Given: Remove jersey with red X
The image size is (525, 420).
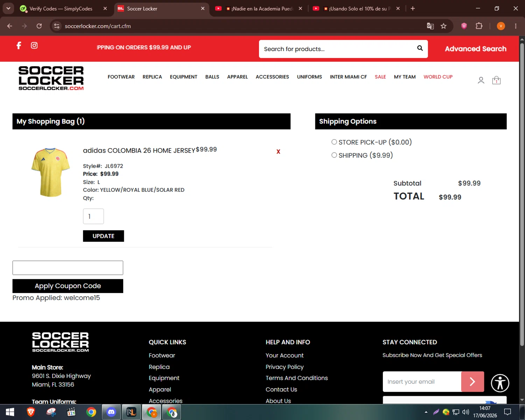Looking at the screenshot, I should point(278,152).
